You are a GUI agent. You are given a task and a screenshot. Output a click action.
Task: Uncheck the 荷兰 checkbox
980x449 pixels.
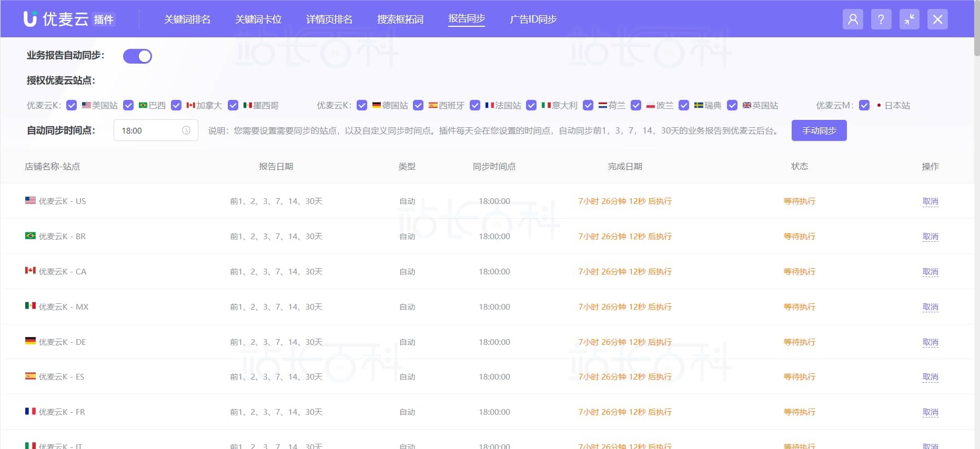click(588, 105)
